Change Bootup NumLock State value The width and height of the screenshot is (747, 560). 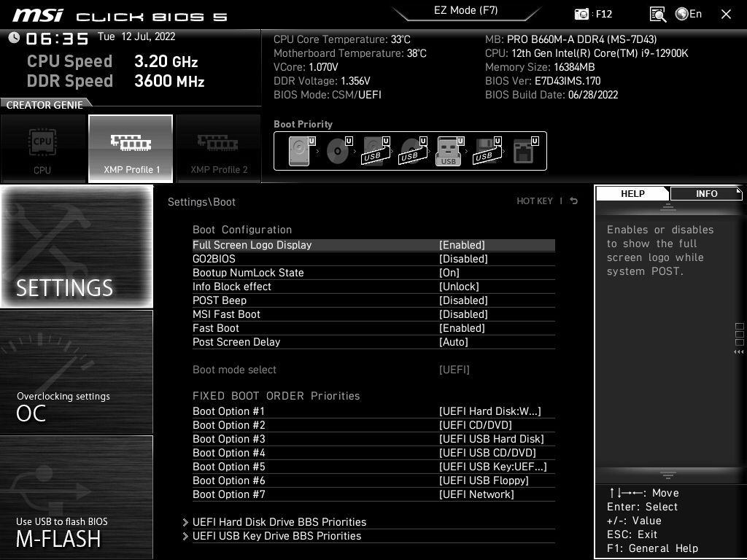tap(449, 273)
